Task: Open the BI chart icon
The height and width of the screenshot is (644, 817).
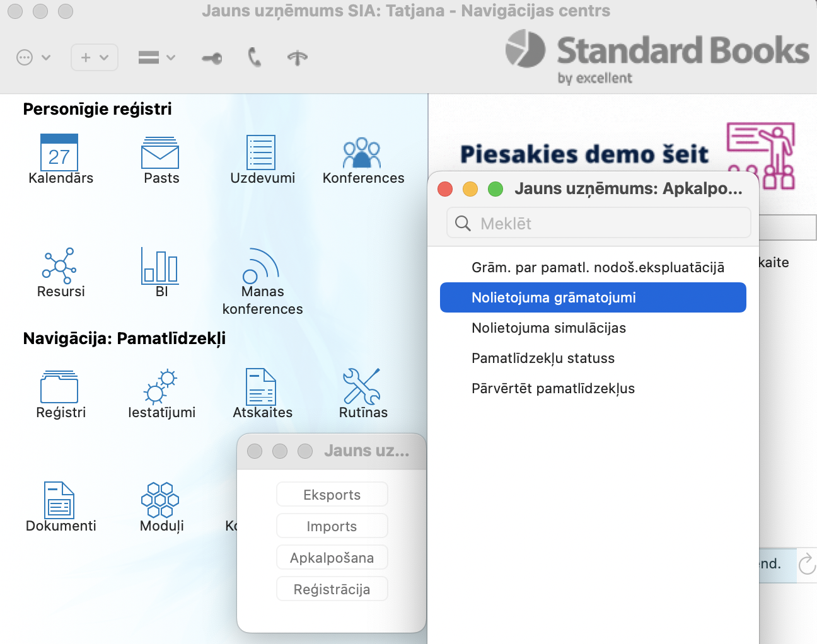Action: (x=160, y=265)
